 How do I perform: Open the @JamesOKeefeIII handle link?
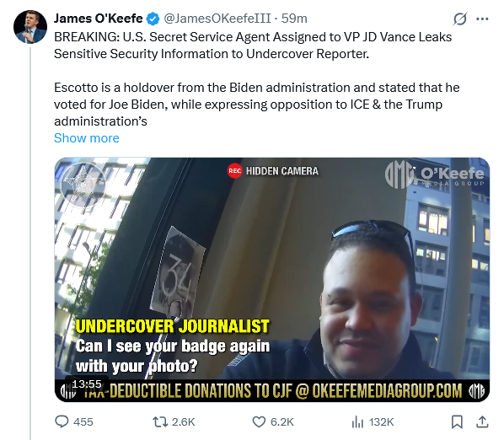click(x=217, y=19)
